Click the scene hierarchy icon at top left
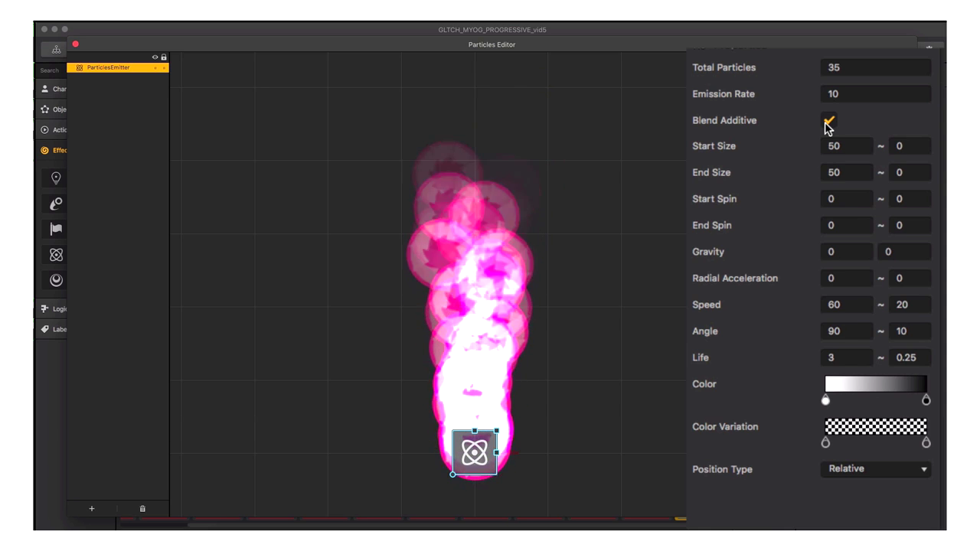Viewport: 980px width, 551px height. coord(56,50)
